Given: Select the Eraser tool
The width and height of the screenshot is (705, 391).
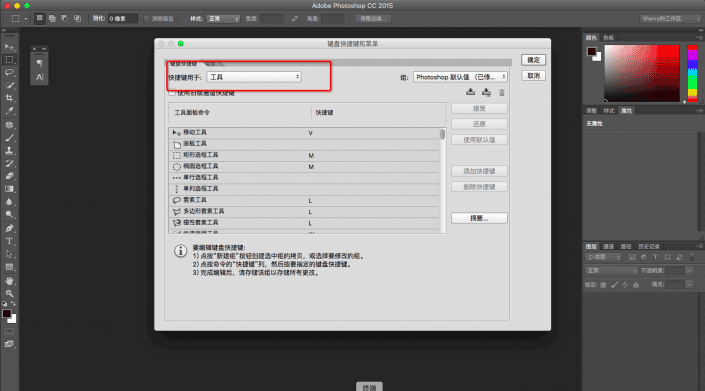Looking at the screenshot, I should pyautogui.click(x=9, y=176).
